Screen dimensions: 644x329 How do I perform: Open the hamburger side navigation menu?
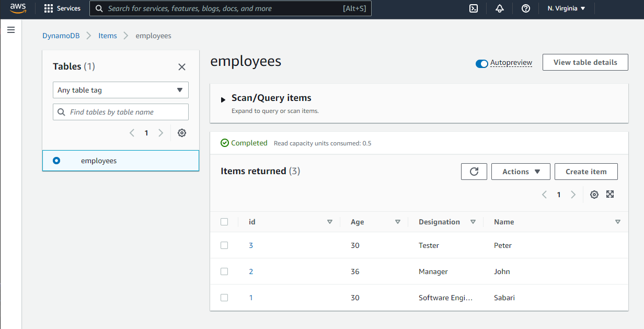click(11, 30)
